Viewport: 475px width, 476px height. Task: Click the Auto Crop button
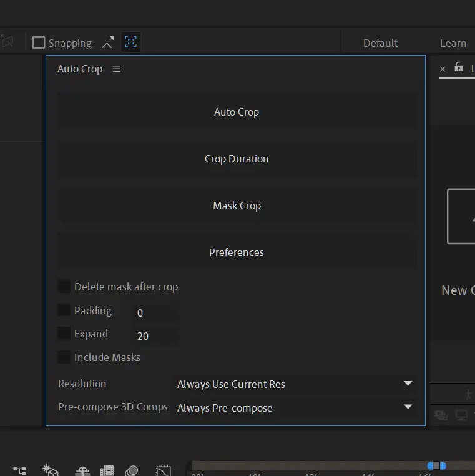[237, 112]
